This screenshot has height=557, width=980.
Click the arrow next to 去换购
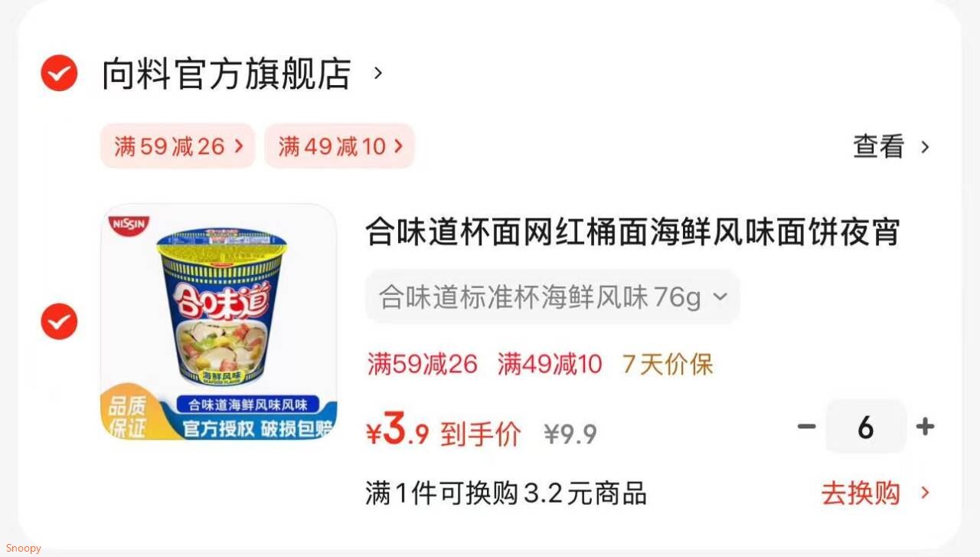point(925,493)
